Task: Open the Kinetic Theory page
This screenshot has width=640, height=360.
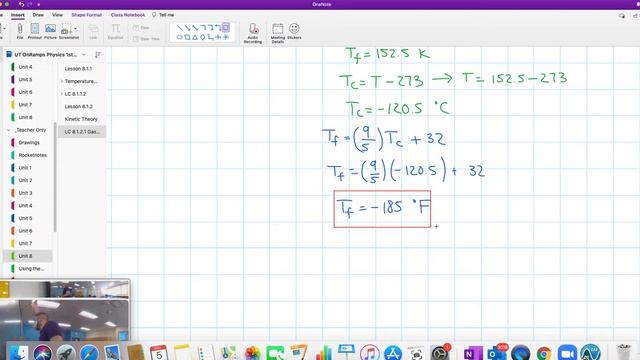Action: pyautogui.click(x=81, y=119)
